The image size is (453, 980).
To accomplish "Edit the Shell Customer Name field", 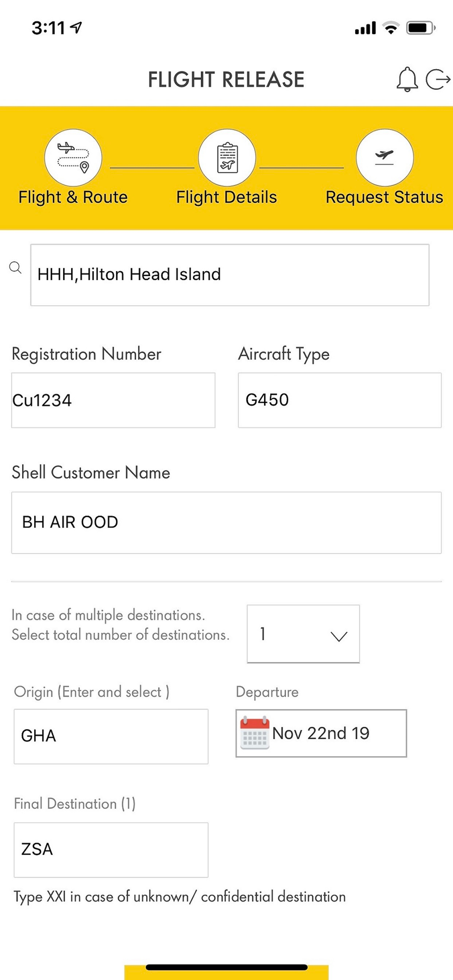I will click(226, 522).
